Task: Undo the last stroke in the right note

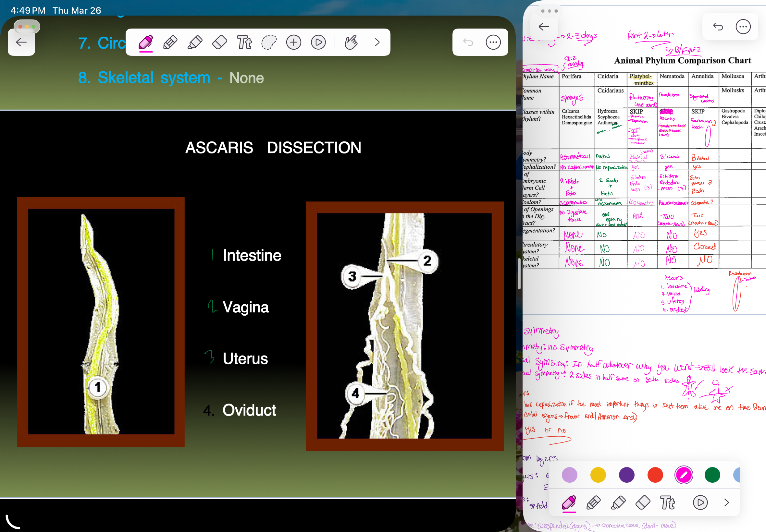Action: [x=717, y=27]
